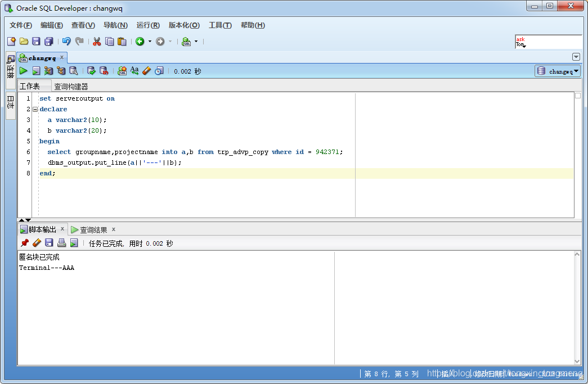Image resolution: width=588 pixels, height=384 pixels.
Task: Click the ask Tom search field
Action: (548, 42)
